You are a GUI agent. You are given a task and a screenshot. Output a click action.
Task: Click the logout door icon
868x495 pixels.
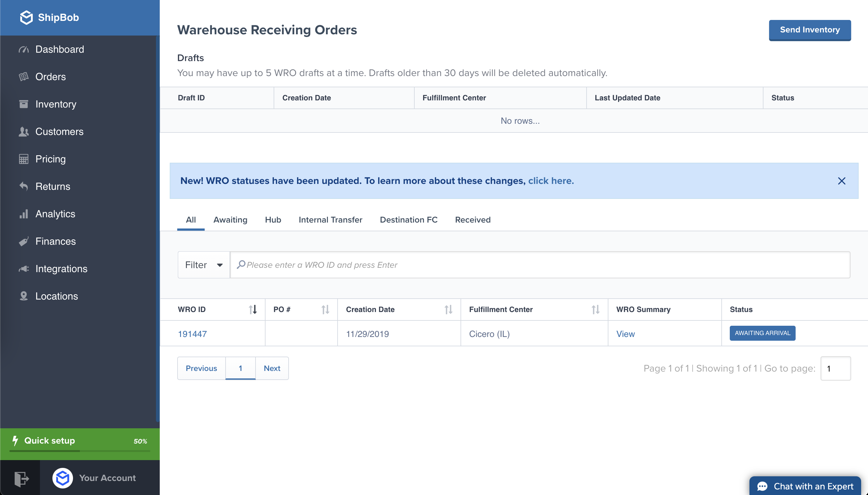tap(21, 479)
